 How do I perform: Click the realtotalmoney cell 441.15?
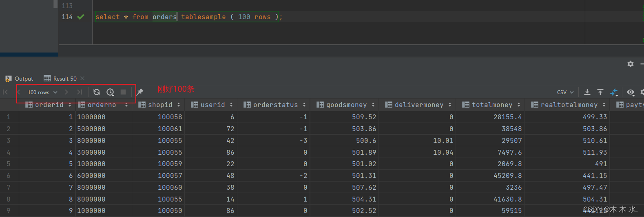(x=568, y=175)
